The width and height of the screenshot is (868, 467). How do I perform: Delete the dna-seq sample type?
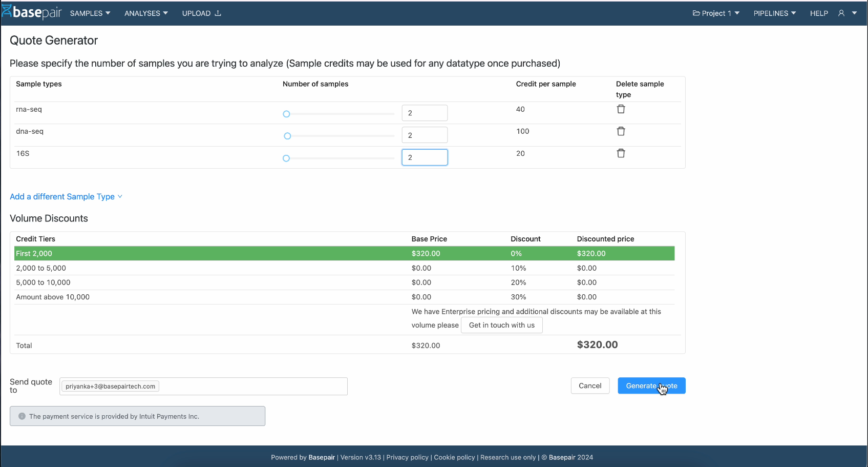click(621, 131)
